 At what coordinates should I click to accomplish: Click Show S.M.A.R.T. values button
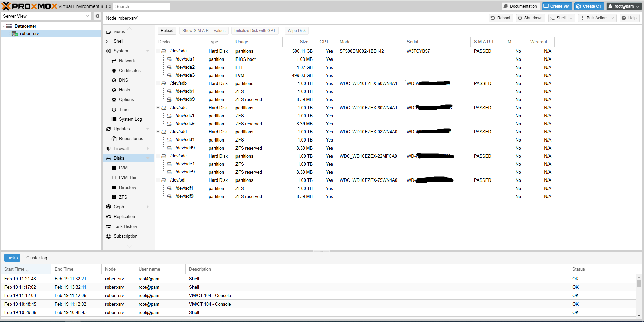pyautogui.click(x=204, y=31)
